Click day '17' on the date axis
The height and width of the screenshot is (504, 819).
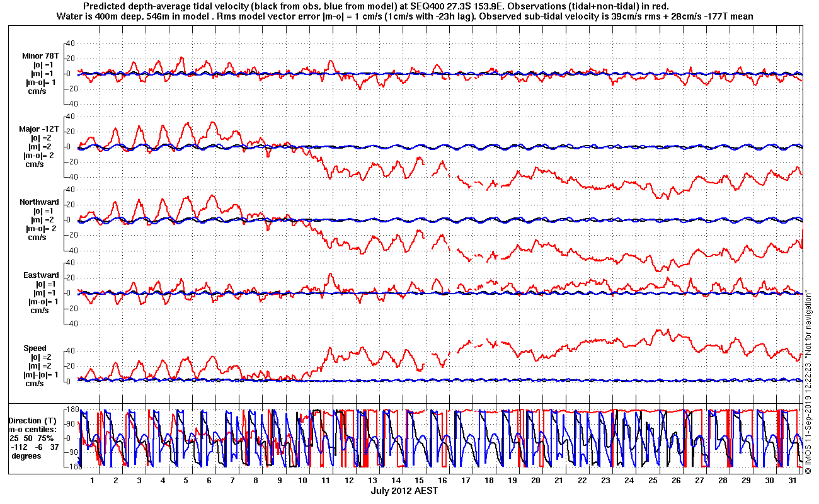pyautogui.click(x=466, y=481)
